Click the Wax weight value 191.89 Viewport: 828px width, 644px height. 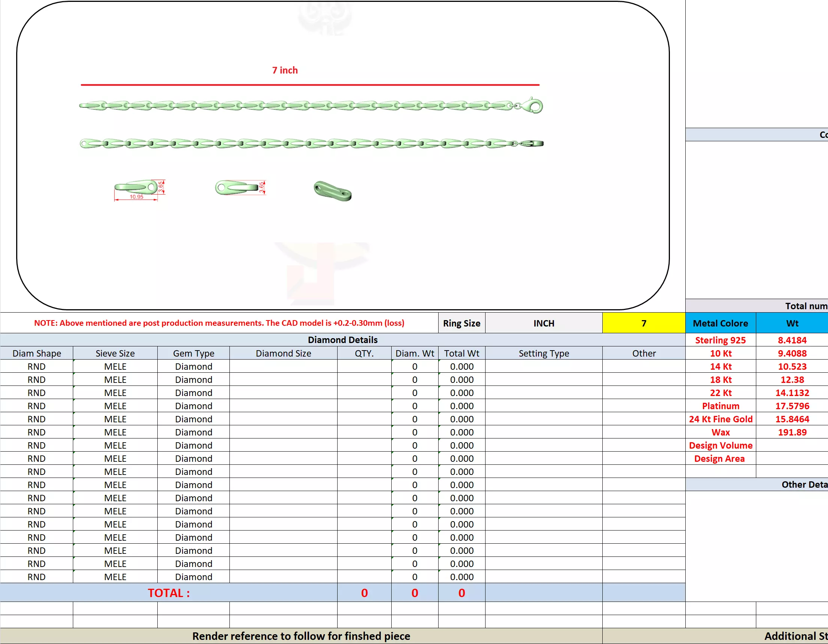(x=792, y=432)
